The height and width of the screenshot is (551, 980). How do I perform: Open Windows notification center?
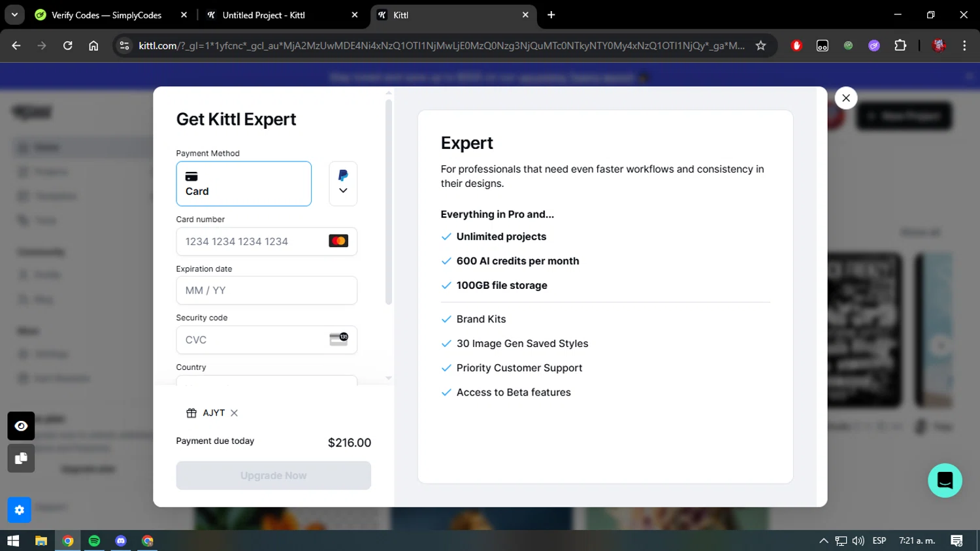coord(956,541)
